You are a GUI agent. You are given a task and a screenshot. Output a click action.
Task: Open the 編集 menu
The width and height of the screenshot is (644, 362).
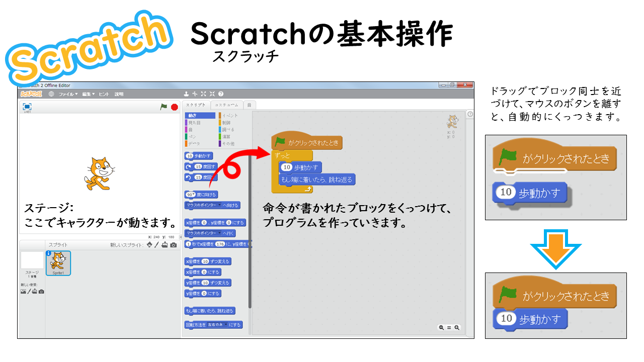pyautogui.click(x=89, y=94)
